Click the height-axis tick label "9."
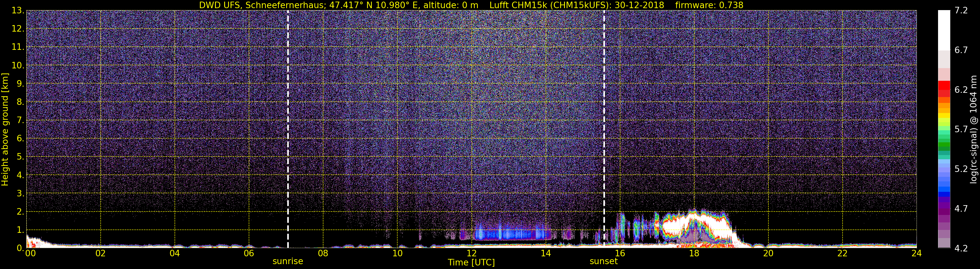Viewport: 980px width, 269px height. (20, 83)
